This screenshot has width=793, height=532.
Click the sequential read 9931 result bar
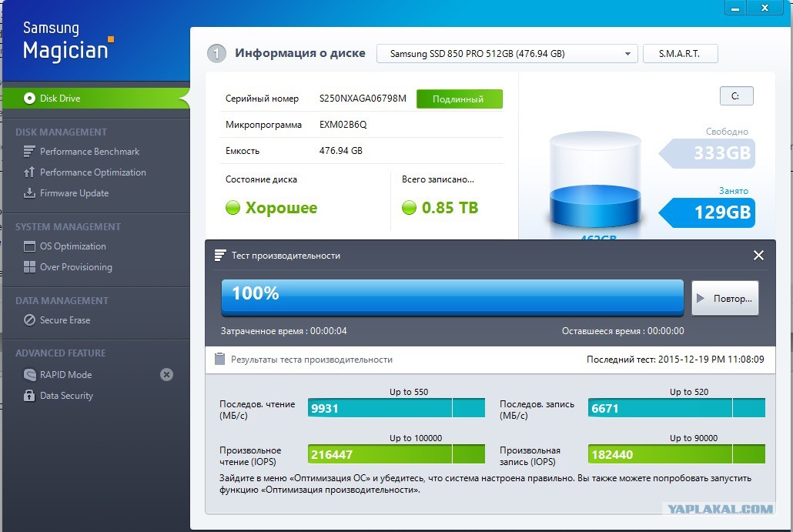coord(396,407)
